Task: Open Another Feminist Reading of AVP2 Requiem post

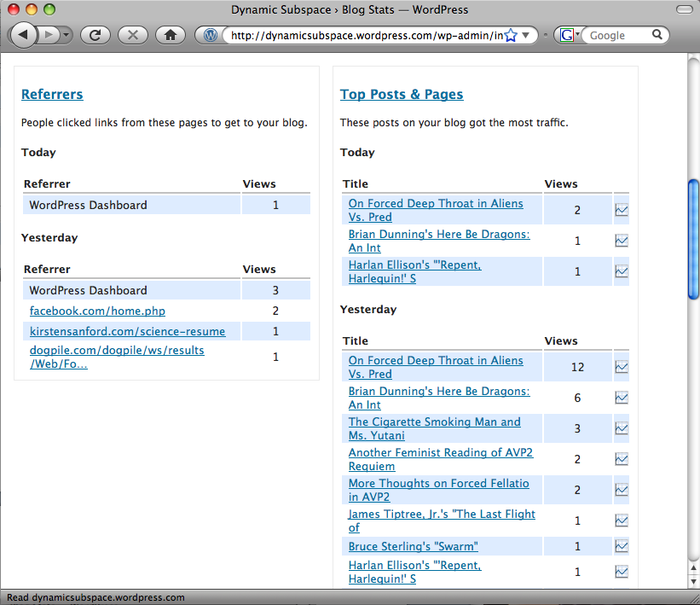Action: pos(440,459)
